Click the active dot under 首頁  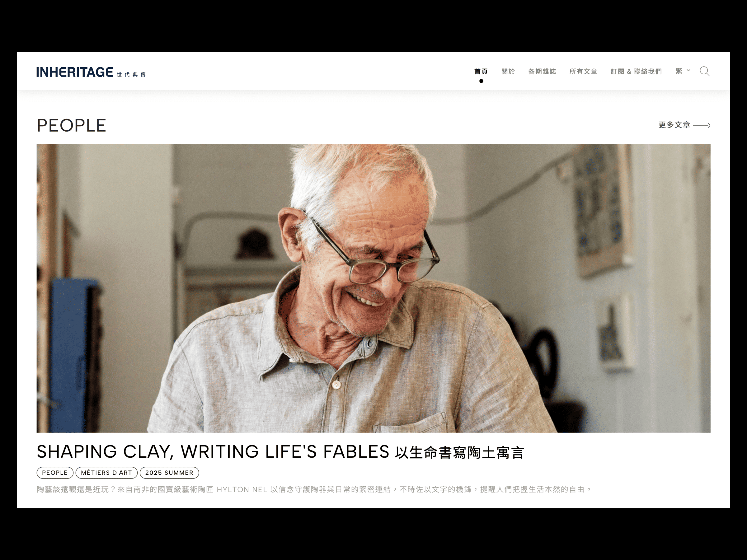point(481,81)
